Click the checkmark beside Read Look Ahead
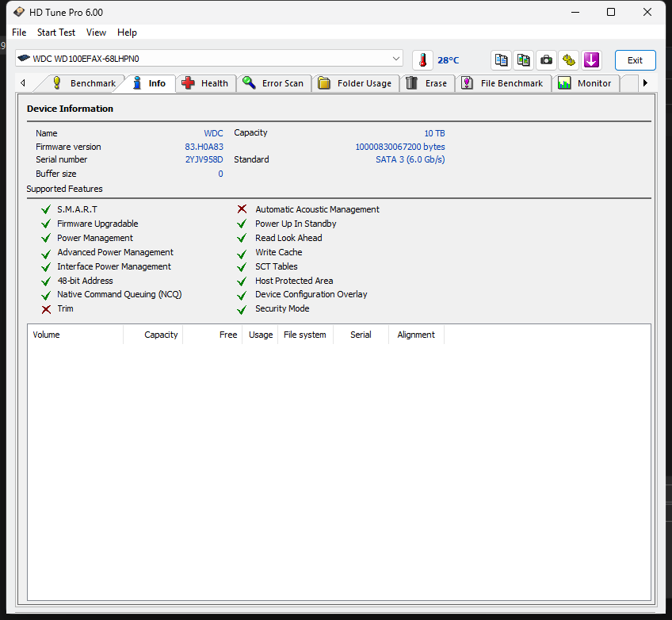The height and width of the screenshot is (620, 672). (x=242, y=238)
